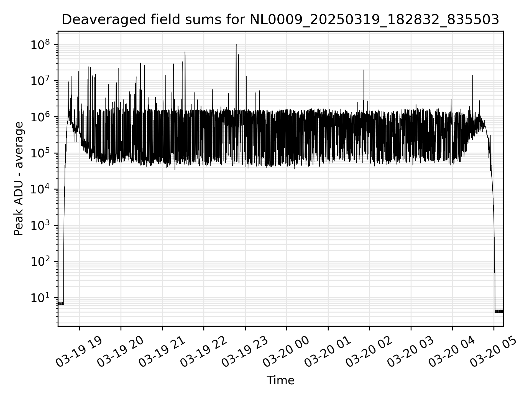Click the y-axis tick label 10^2
The width and height of the screenshot is (532, 399).
tap(40, 261)
